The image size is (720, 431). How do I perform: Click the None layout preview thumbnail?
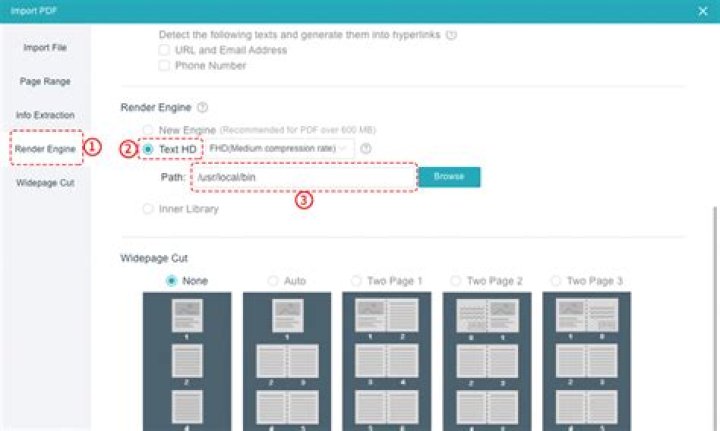187,361
